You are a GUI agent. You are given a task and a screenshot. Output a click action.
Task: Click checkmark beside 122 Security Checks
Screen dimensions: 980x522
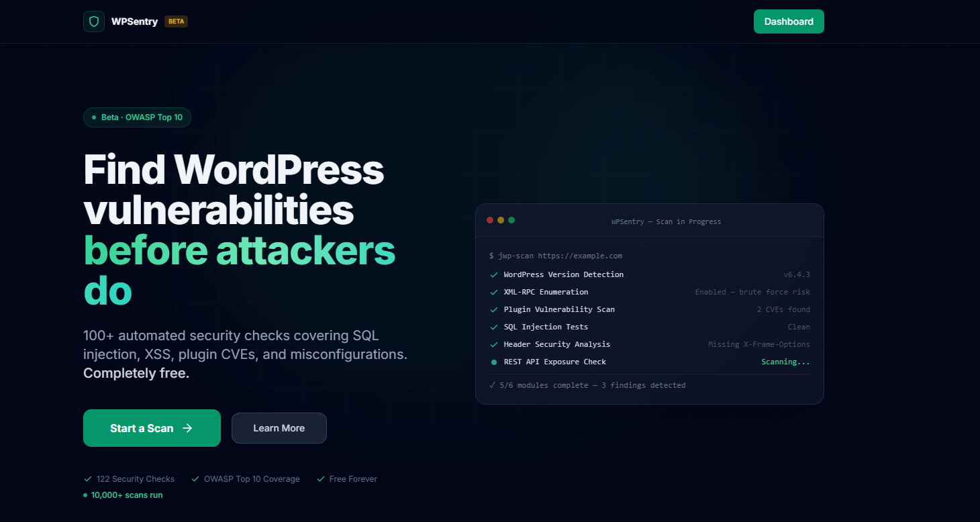click(x=87, y=478)
